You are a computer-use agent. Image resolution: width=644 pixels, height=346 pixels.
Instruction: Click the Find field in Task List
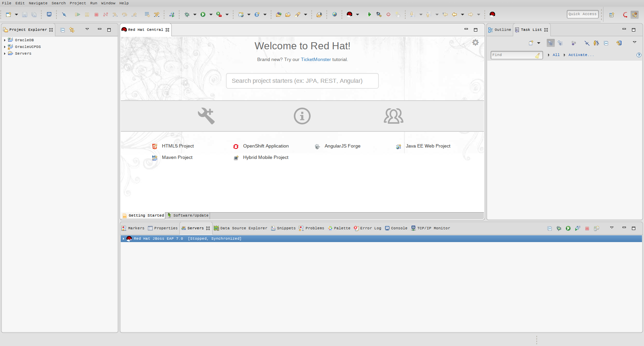pyautogui.click(x=517, y=55)
